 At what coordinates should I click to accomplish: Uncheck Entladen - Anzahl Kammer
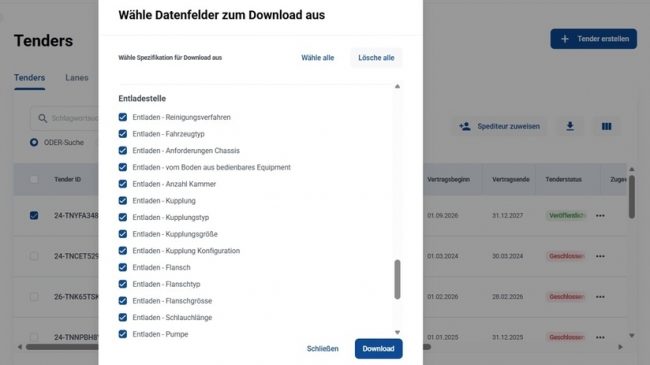(x=123, y=184)
